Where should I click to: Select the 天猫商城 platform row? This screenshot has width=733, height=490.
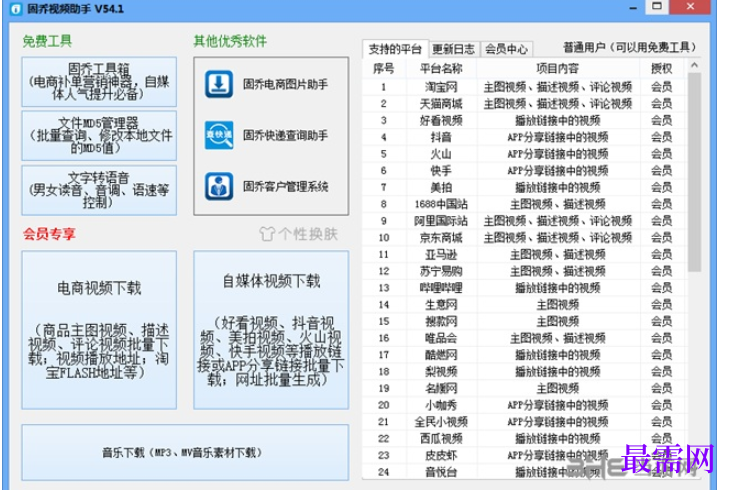coord(524,104)
